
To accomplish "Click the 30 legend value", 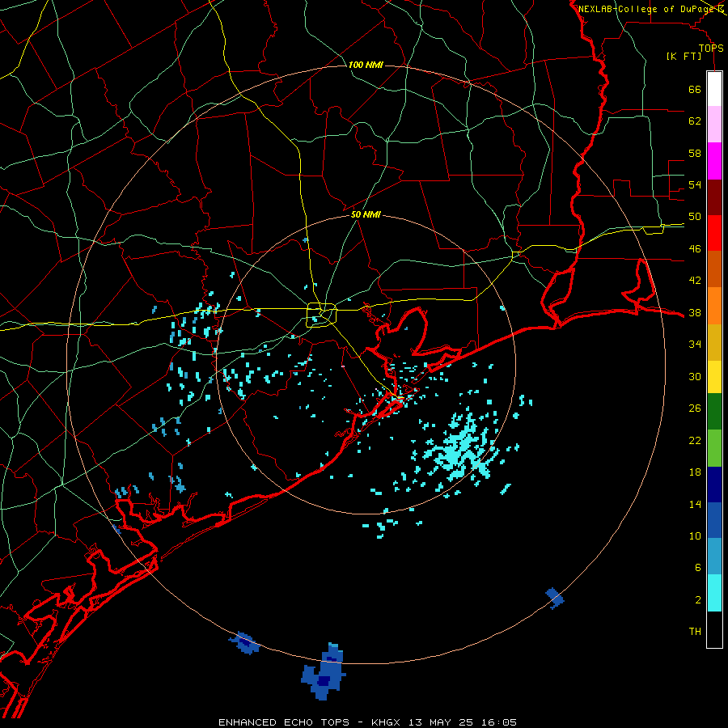I will pos(695,376).
